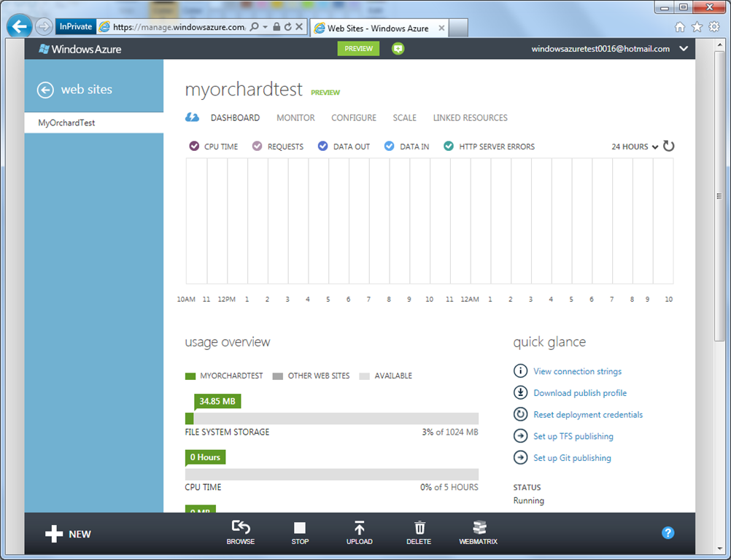The height and width of the screenshot is (560, 731).
Task: Switch to the CONFIGURE tab
Action: [x=354, y=117]
